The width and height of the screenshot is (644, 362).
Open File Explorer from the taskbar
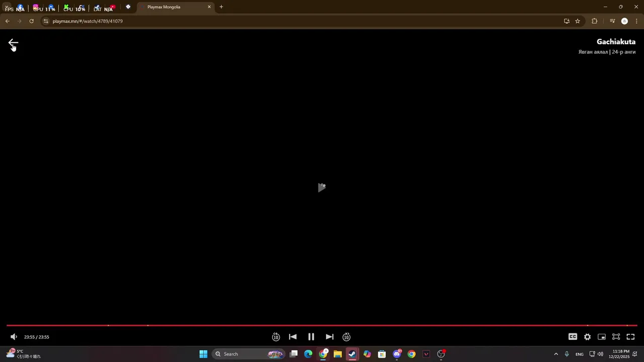click(338, 354)
